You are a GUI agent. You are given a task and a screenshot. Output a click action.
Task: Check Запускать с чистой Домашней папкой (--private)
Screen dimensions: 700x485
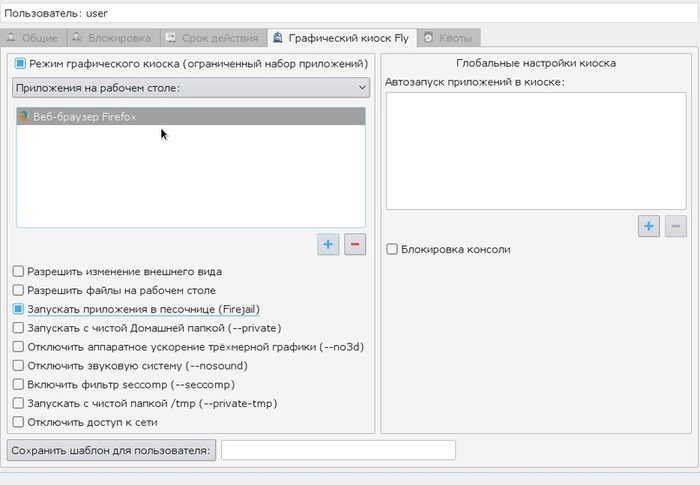click(x=18, y=328)
